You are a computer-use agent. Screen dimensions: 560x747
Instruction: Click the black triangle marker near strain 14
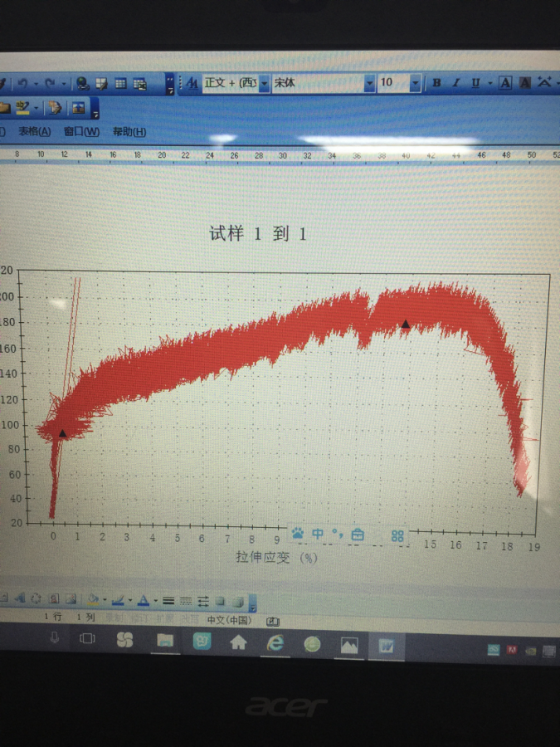pos(405,324)
